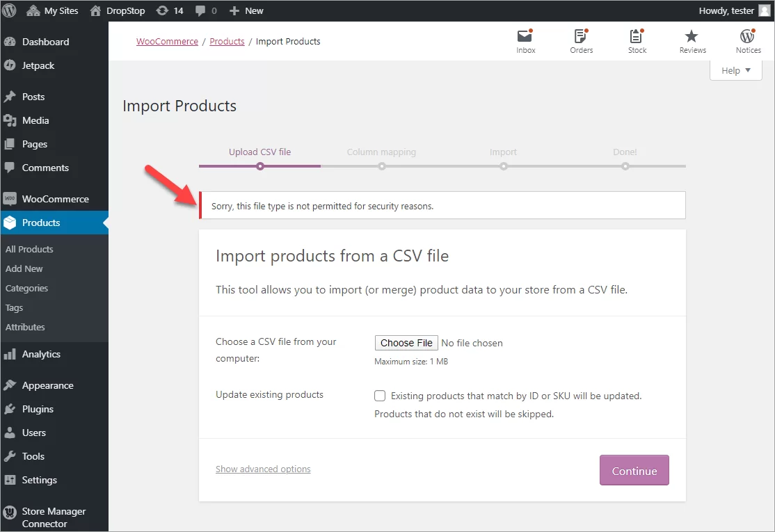Expand advanced import options
The image size is (775, 532).
(263, 469)
